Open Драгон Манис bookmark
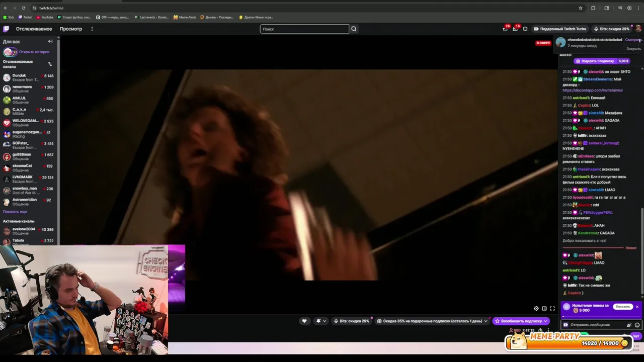Image resolution: width=644 pixels, height=362 pixels. tap(256, 17)
